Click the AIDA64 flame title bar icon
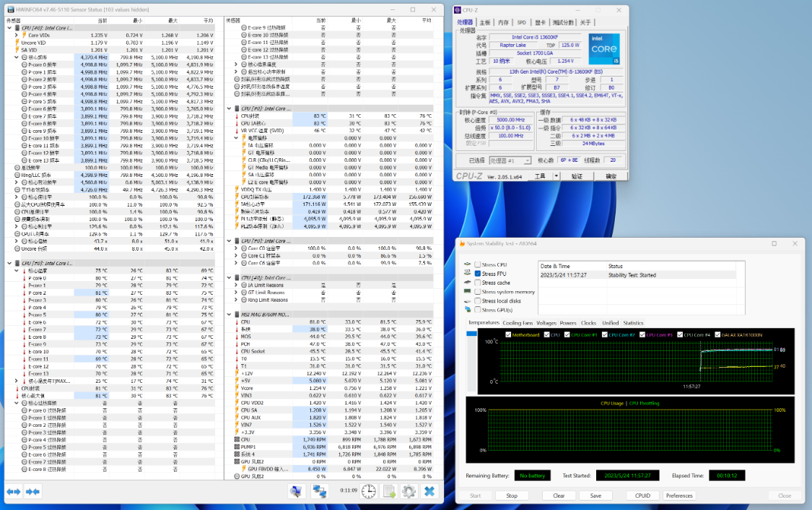 pos(463,243)
